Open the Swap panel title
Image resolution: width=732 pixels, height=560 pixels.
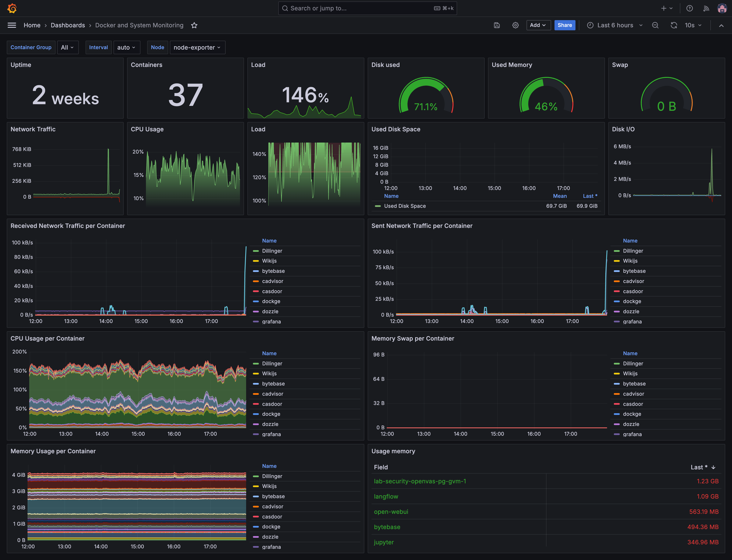click(x=620, y=65)
